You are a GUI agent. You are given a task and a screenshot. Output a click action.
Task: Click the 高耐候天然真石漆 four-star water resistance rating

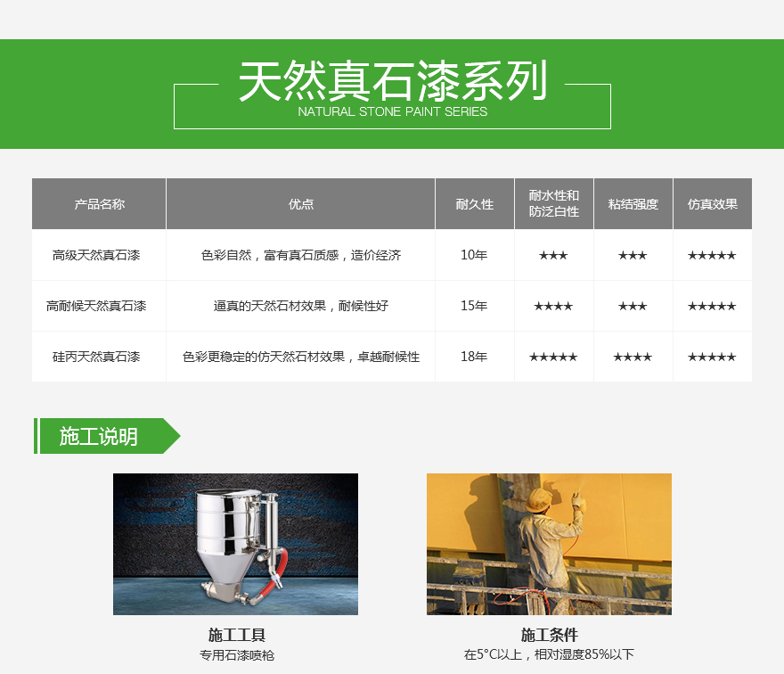(553, 307)
